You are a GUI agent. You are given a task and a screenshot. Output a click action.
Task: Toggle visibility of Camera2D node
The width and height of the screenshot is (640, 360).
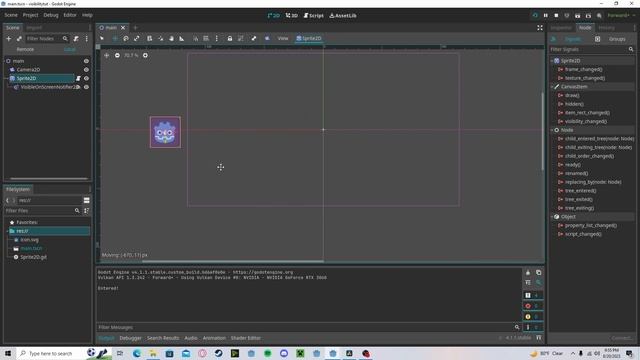(86, 70)
